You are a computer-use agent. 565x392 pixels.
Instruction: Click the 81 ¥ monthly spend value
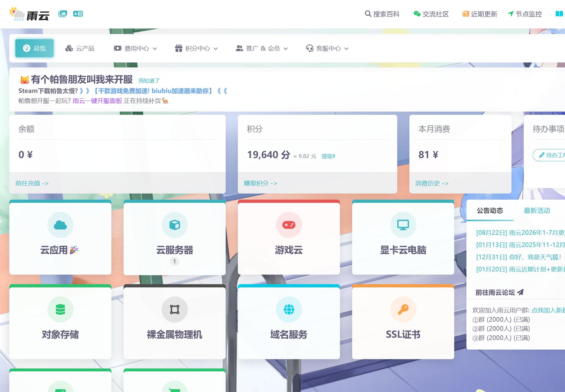[x=428, y=155]
